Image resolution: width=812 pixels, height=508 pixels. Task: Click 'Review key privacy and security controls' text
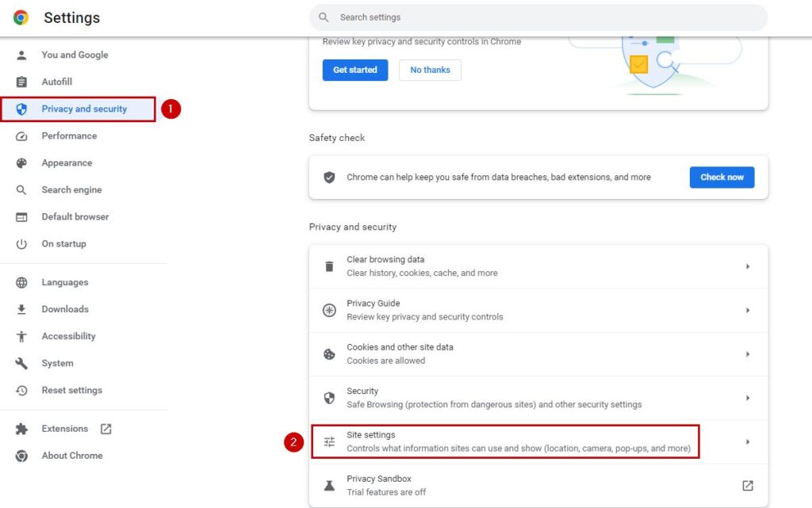(425, 317)
